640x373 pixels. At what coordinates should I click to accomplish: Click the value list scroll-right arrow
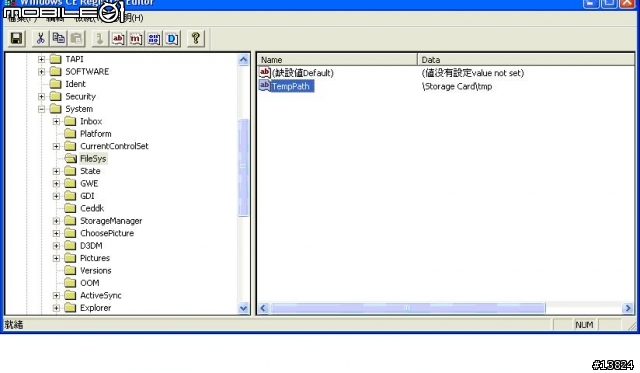628,308
